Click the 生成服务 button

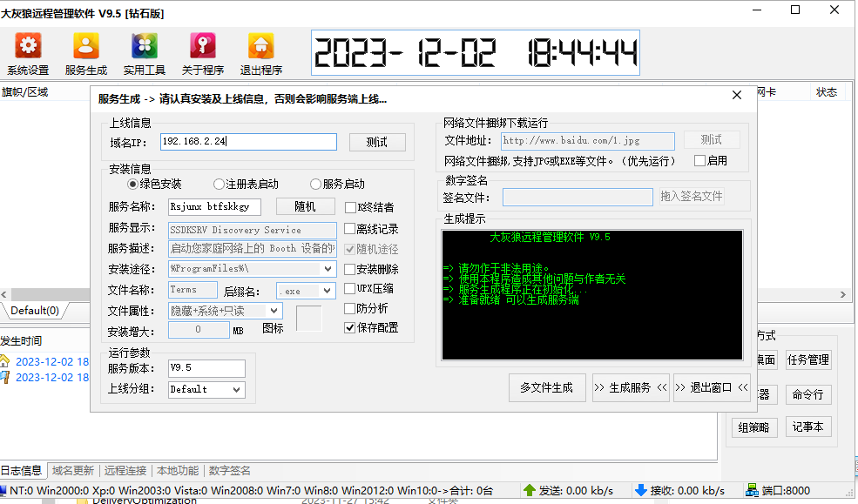pyautogui.click(x=631, y=388)
